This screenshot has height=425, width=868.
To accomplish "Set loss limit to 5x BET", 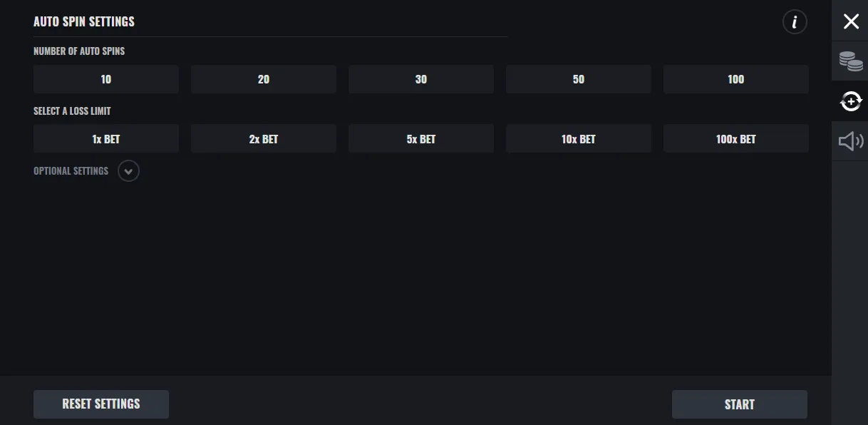I will click(x=421, y=139).
